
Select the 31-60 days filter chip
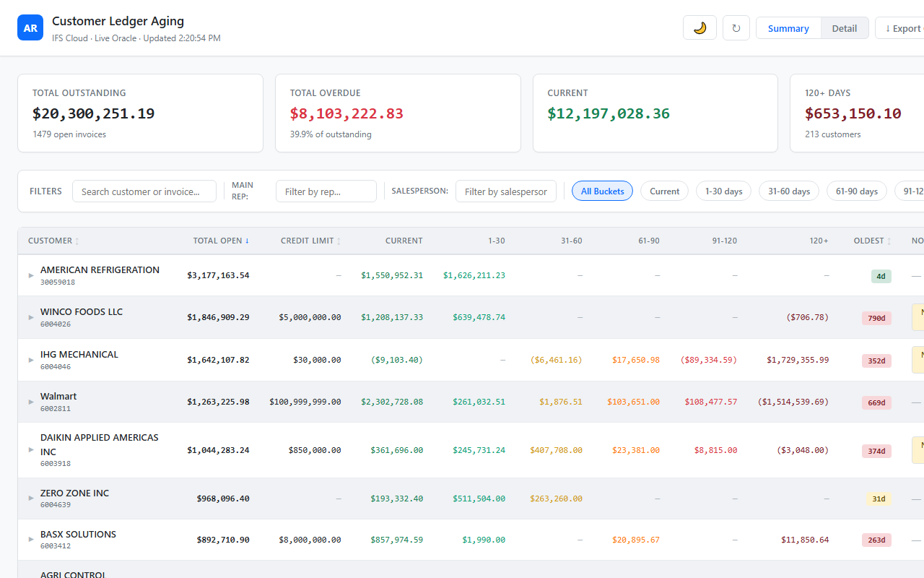click(x=789, y=191)
